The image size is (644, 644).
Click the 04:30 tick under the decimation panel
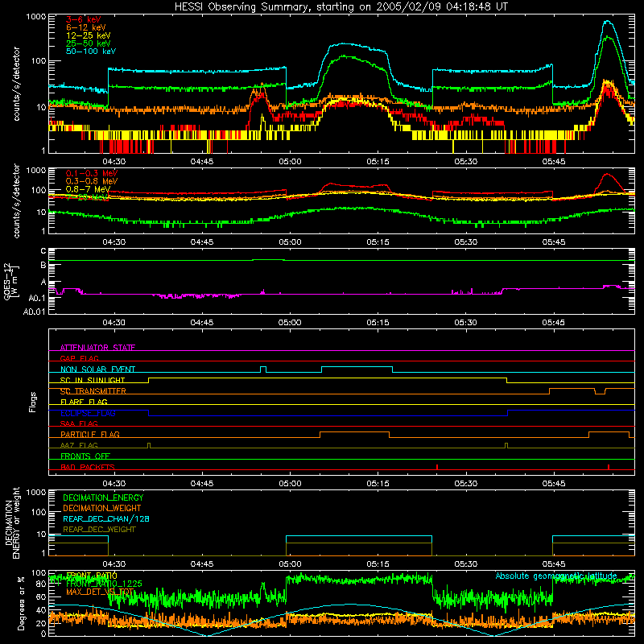[x=114, y=564]
